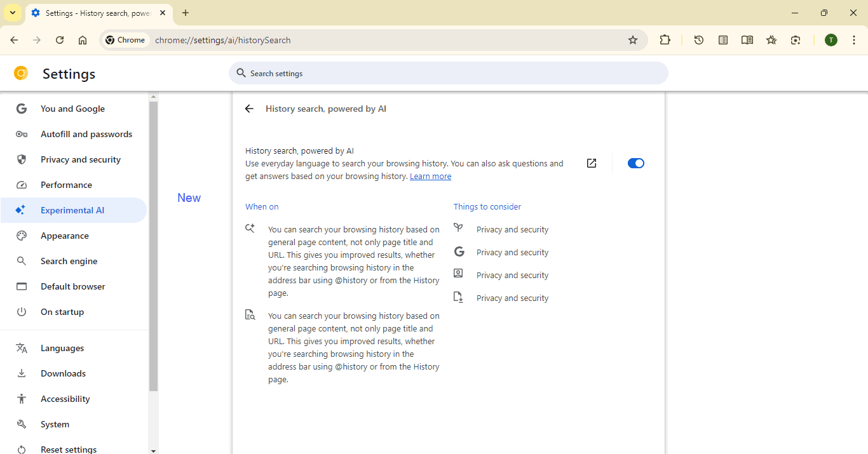The height and width of the screenshot is (454, 868).
Task: Click the sidebar scrollbar thumb
Action: click(x=153, y=246)
